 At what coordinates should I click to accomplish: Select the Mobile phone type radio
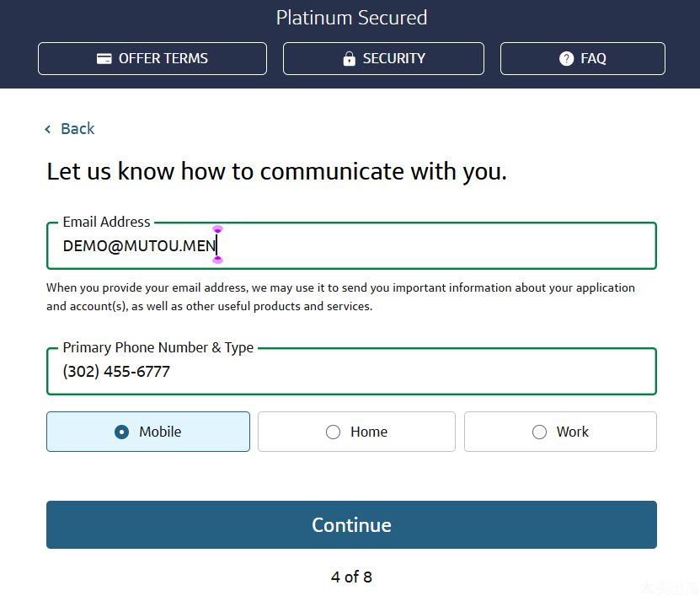pyautogui.click(x=121, y=432)
